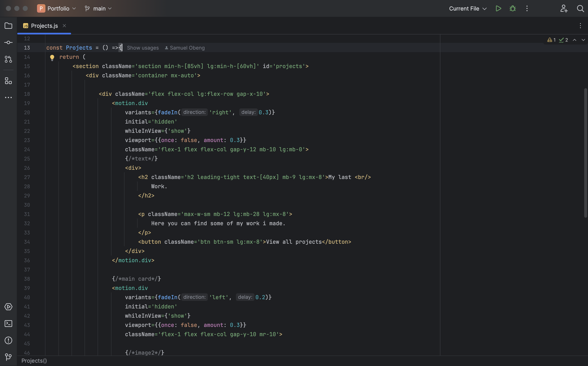
Task: Go to next highlighted problem
Action: 583,40
